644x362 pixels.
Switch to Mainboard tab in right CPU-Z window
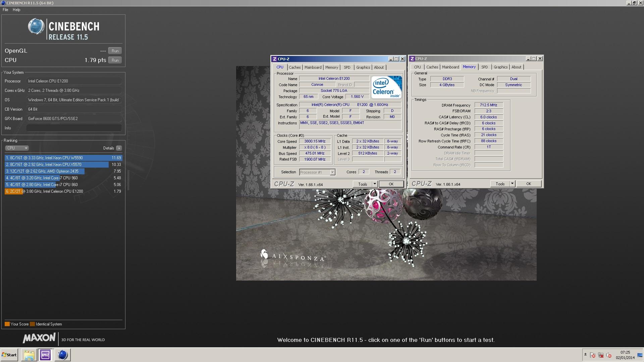(x=450, y=67)
